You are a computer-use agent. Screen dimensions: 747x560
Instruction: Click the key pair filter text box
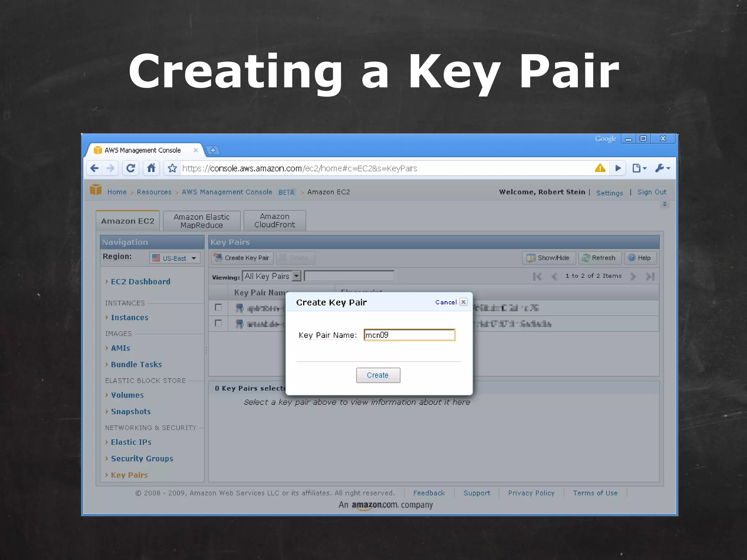coord(349,276)
